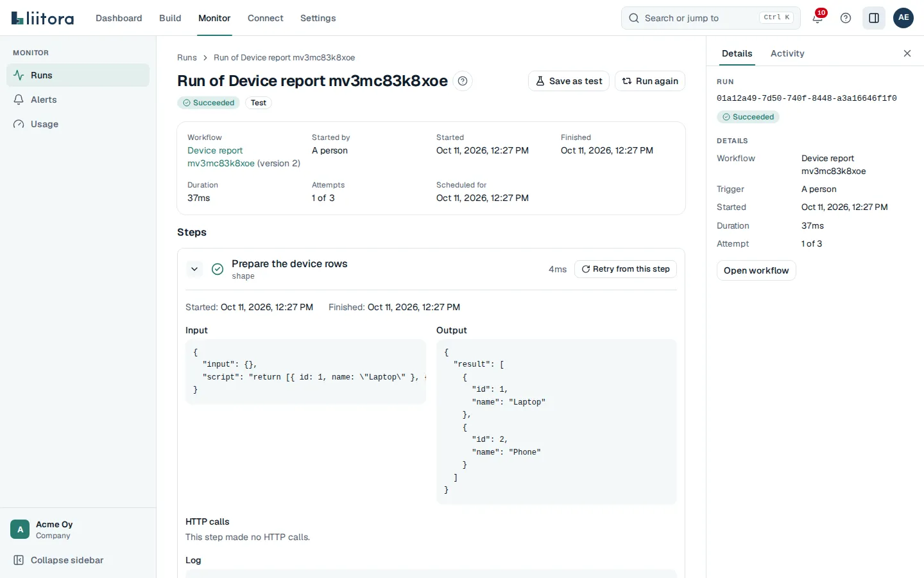Viewport: 924px width, 578px height.
Task: Click the Input JSON code block
Action: pyautogui.click(x=305, y=372)
